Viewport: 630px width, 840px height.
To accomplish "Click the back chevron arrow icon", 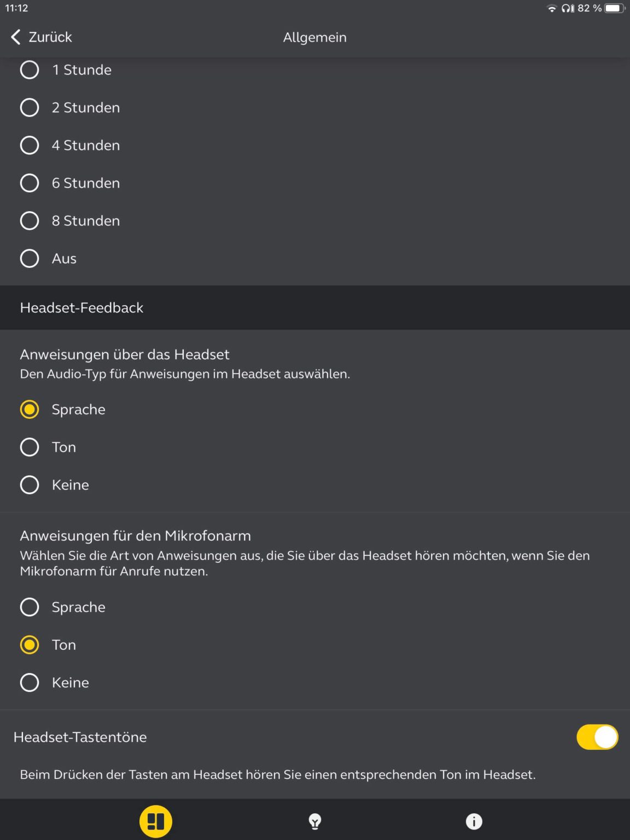I will [x=14, y=37].
